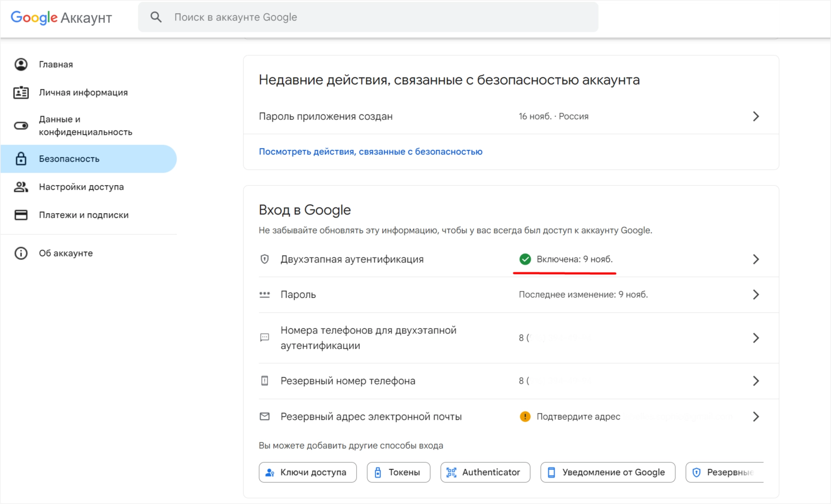
Task: Open Настройки доступа section
Action: 89,187
